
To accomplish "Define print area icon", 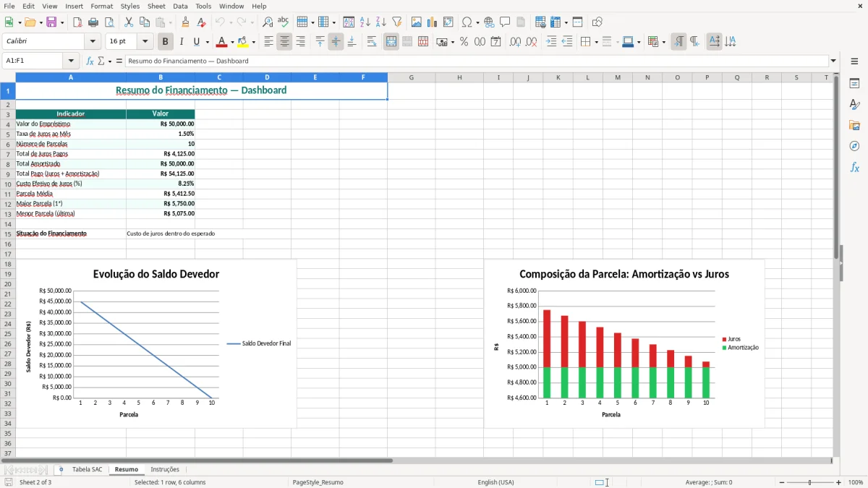I will (x=540, y=22).
